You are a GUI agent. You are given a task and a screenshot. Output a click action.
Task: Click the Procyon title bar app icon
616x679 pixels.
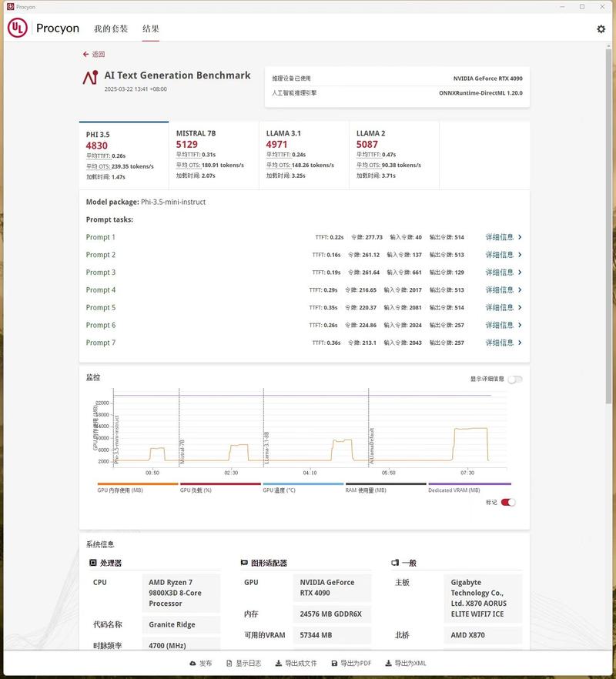pos(11,7)
